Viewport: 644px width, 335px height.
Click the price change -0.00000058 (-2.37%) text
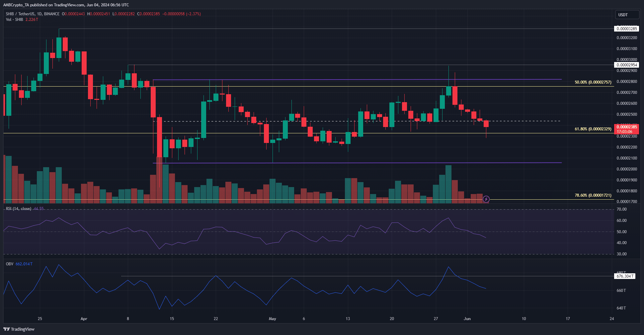182,14
